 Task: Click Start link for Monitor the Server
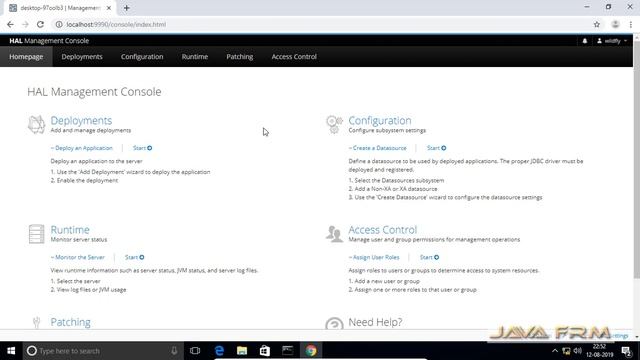[x=134, y=257]
